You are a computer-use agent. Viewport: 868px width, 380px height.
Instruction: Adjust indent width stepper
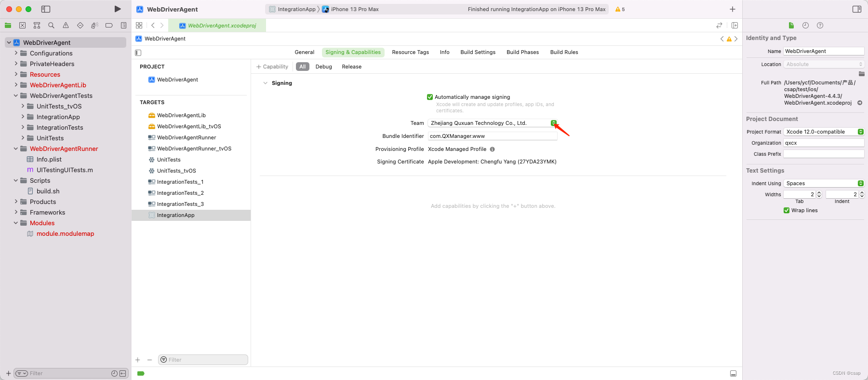[862, 194]
